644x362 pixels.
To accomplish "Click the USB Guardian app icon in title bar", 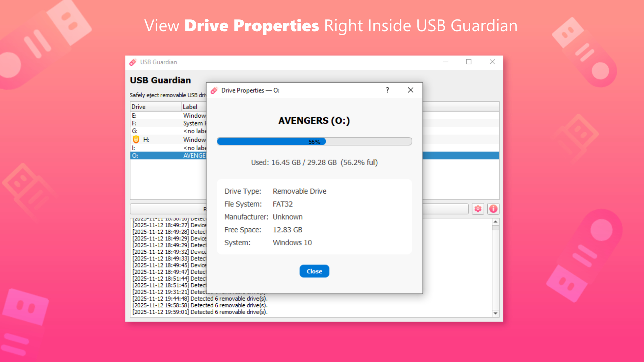I will coord(133,62).
